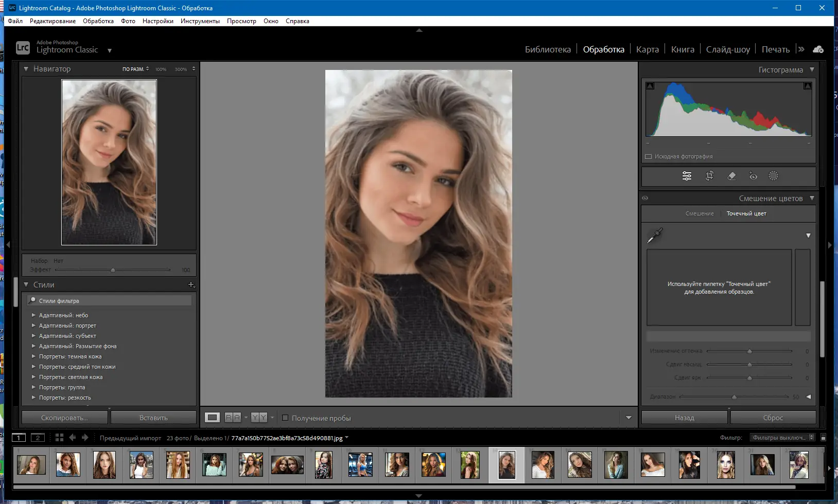This screenshot has height=504, width=838.
Task: Pick the Point Color eyedropper
Action: pos(655,236)
